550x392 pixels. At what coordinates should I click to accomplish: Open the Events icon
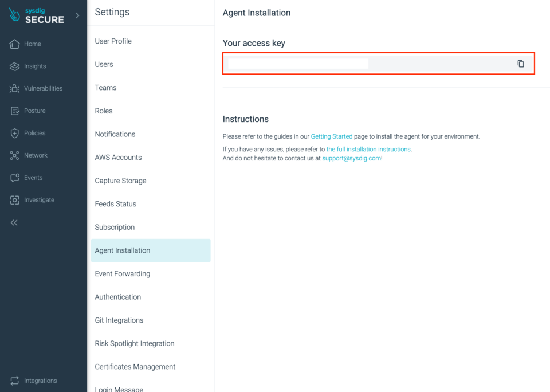[15, 178]
